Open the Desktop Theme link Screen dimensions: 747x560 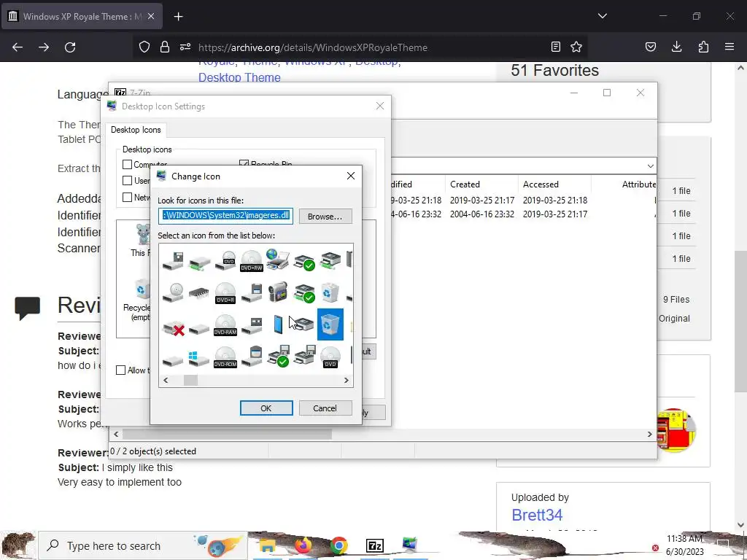point(239,77)
